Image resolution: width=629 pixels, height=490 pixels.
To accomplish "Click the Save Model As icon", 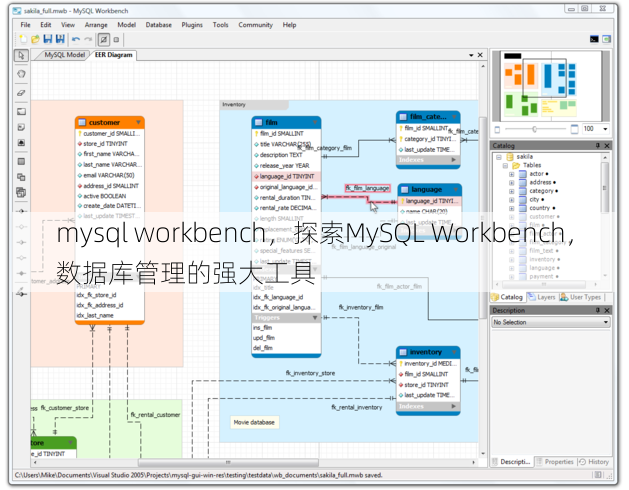I will tap(60, 39).
